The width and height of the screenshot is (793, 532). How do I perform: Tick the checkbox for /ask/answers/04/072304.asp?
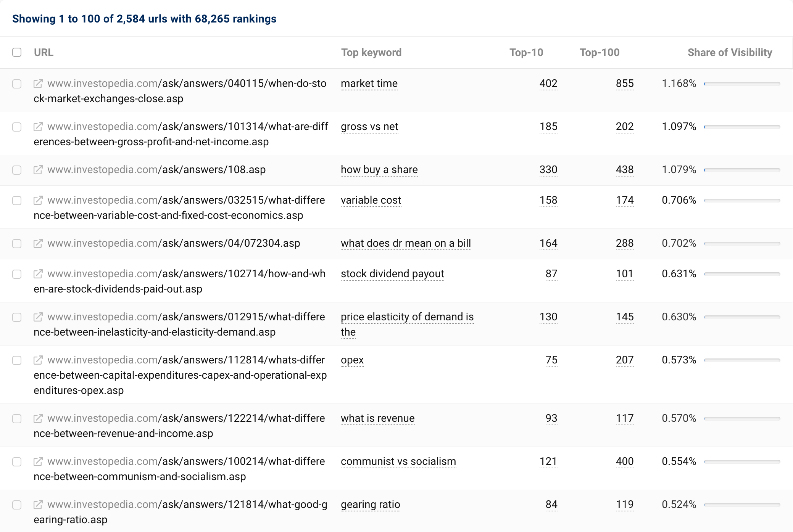(x=17, y=244)
